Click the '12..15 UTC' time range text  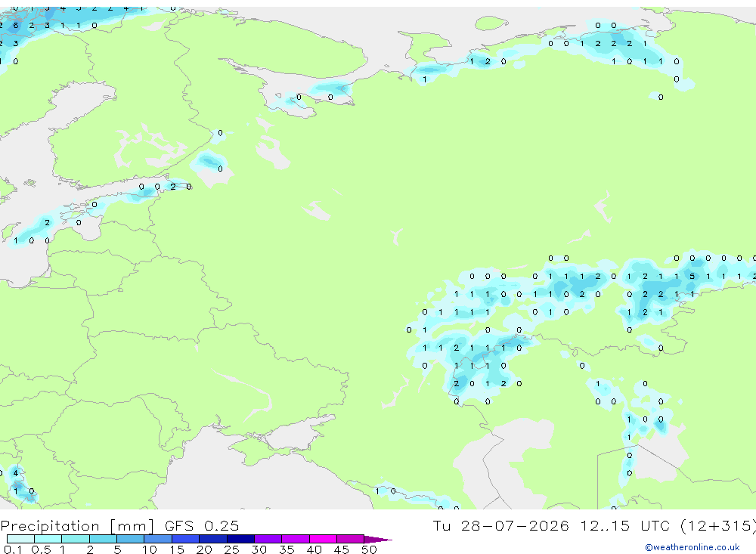pyautogui.click(x=625, y=525)
